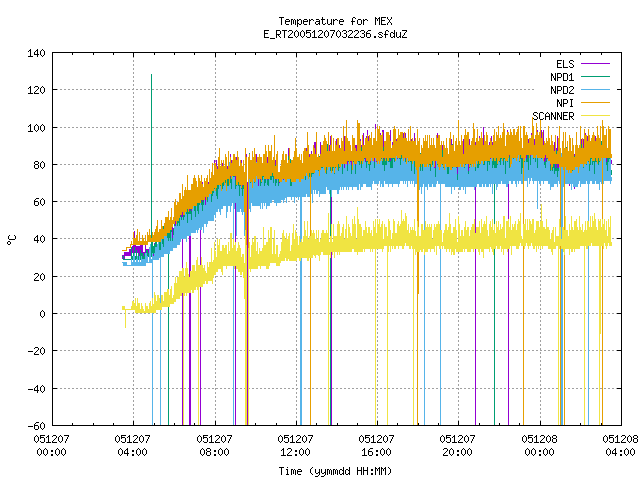The width and height of the screenshot is (640, 480).
Task: Click the y-axis tick label 140
Action: click(x=36, y=53)
